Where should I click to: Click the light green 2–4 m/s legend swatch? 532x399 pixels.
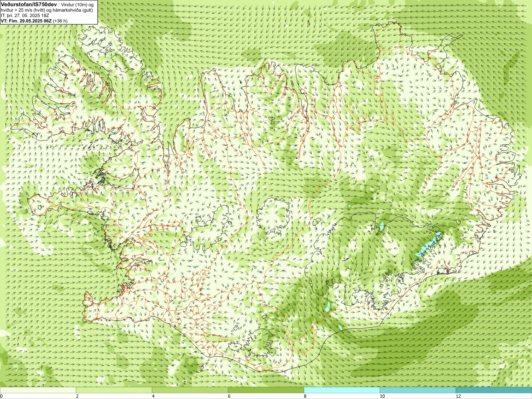(114, 390)
